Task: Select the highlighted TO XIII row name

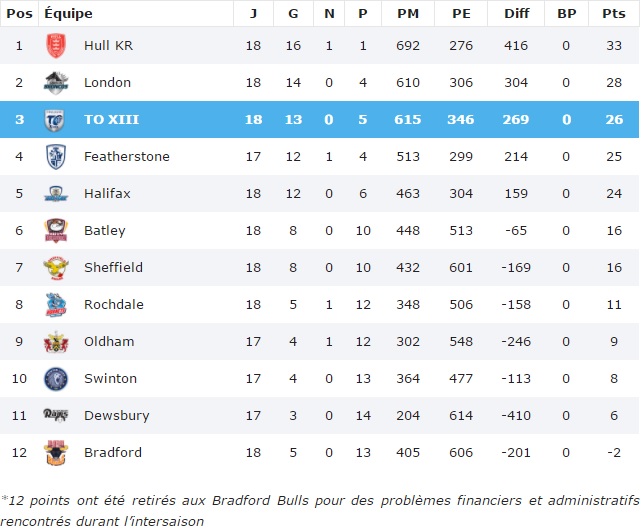Action: coord(111,120)
